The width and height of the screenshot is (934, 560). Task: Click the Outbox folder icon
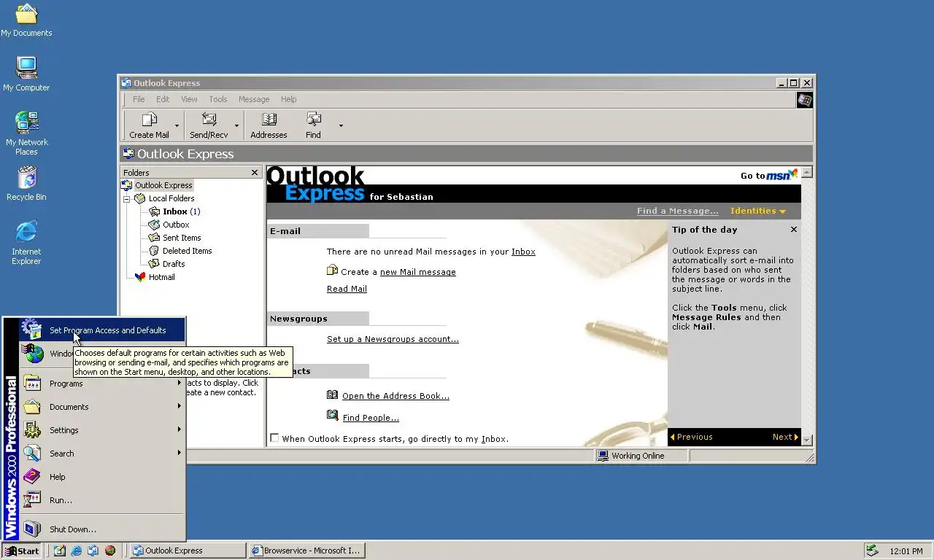[154, 225]
